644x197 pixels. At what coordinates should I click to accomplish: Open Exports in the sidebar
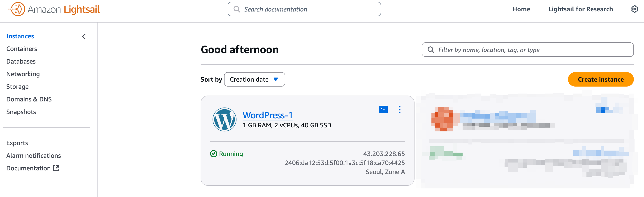point(17,143)
